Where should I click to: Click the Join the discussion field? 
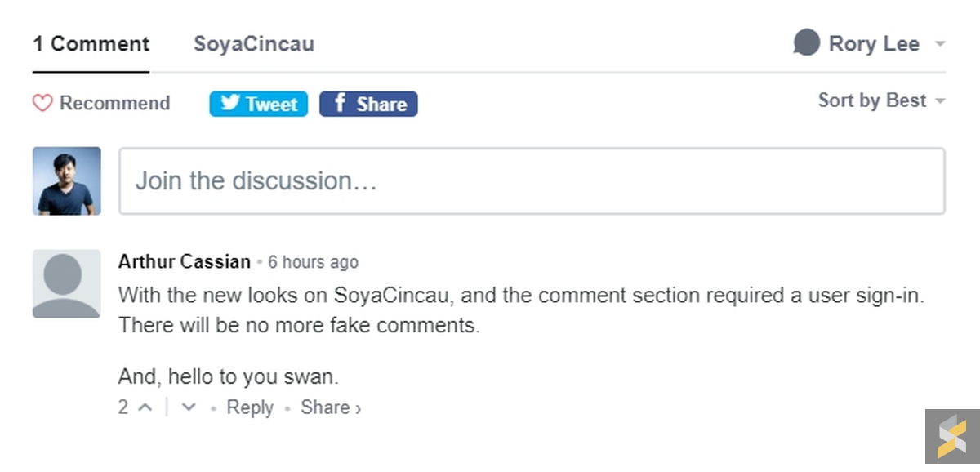tap(532, 181)
